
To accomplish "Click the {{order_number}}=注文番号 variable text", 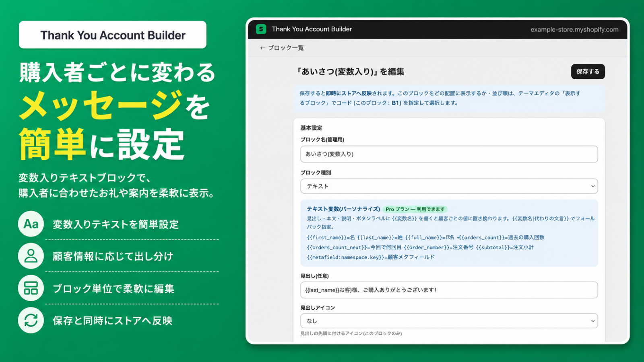I will pos(439,247).
